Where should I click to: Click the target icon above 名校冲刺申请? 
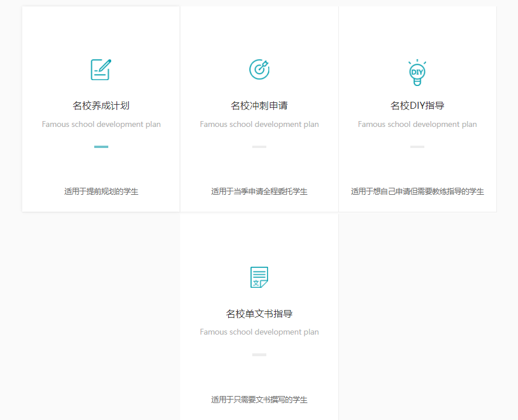point(259,69)
